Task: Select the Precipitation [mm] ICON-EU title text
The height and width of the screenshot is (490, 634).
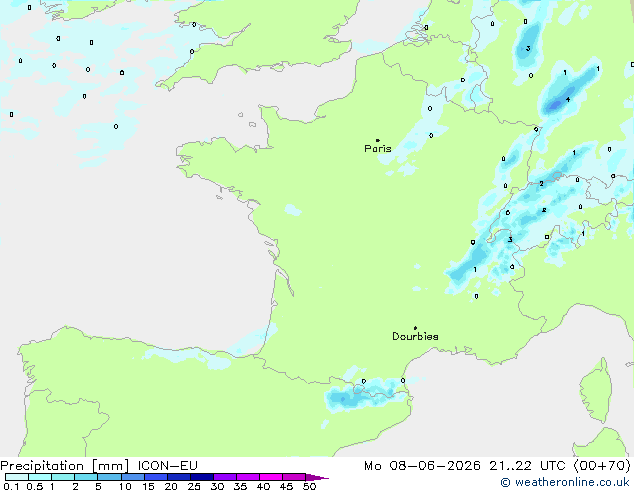Action: tap(99, 466)
